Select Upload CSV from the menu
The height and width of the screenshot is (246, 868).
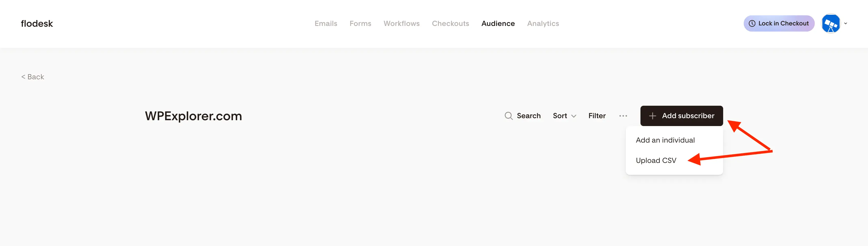coord(656,160)
